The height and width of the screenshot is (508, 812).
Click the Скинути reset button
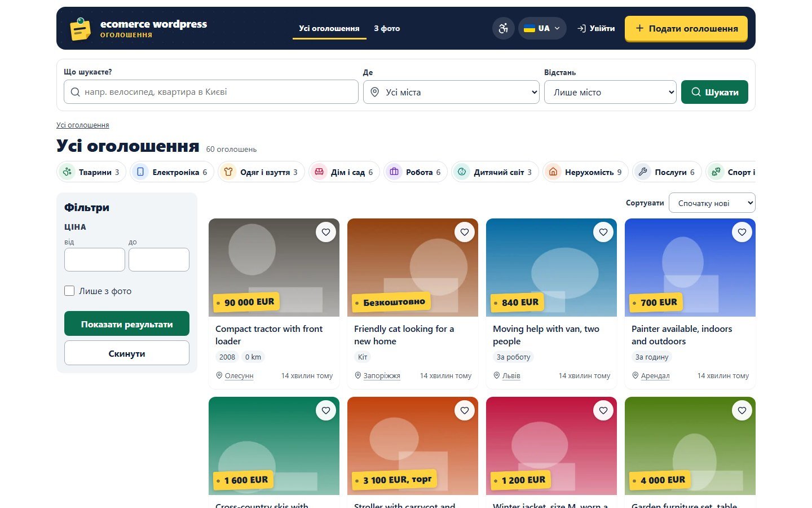coord(127,353)
